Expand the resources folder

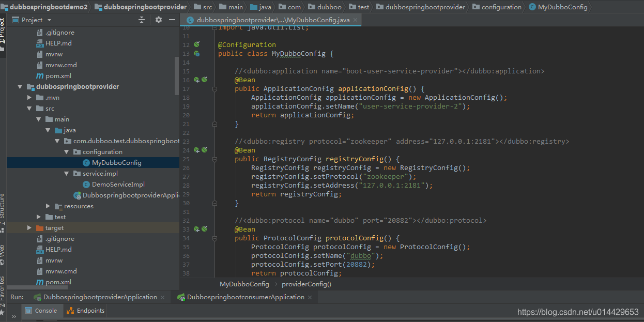(48, 206)
